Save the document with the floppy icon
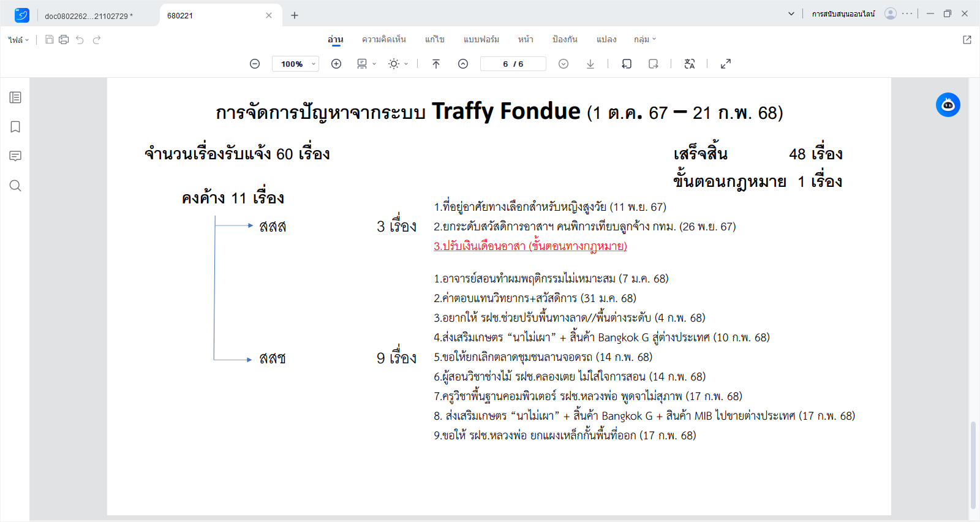The image size is (980, 522). pyautogui.click(x=50, y=39)
